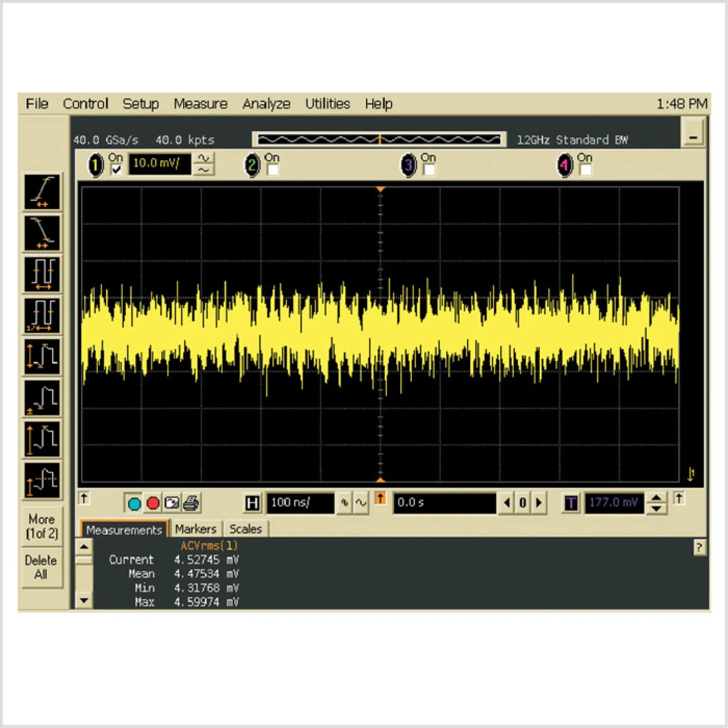Click the red Stop acquisition button
728x728 pixels.
153,503
